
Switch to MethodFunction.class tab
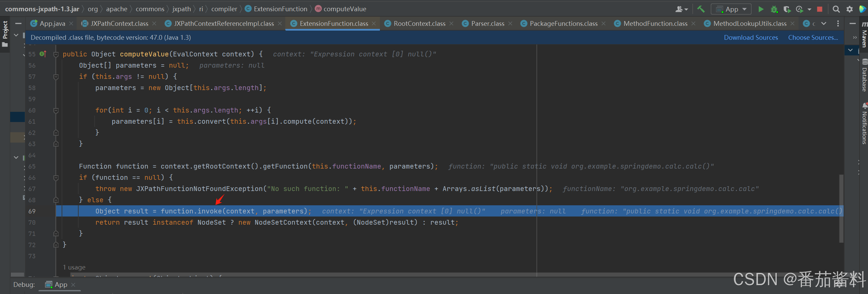click(x=655, y=23)
